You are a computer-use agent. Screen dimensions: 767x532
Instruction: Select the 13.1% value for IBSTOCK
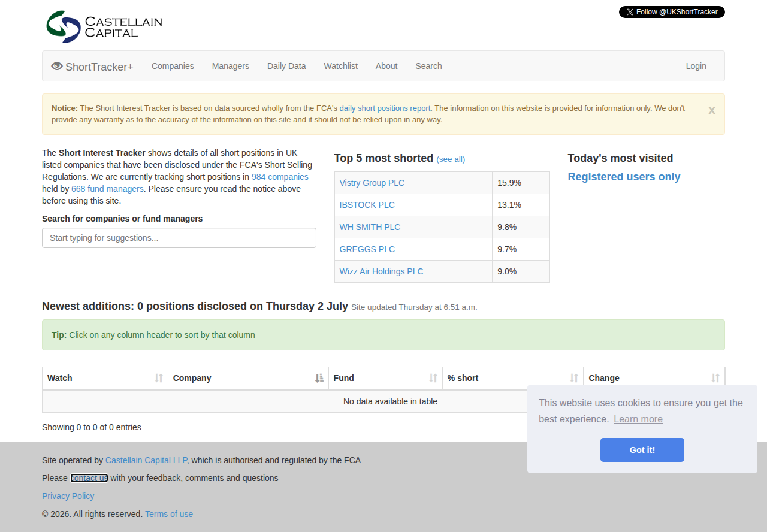(x=509, y=205)
